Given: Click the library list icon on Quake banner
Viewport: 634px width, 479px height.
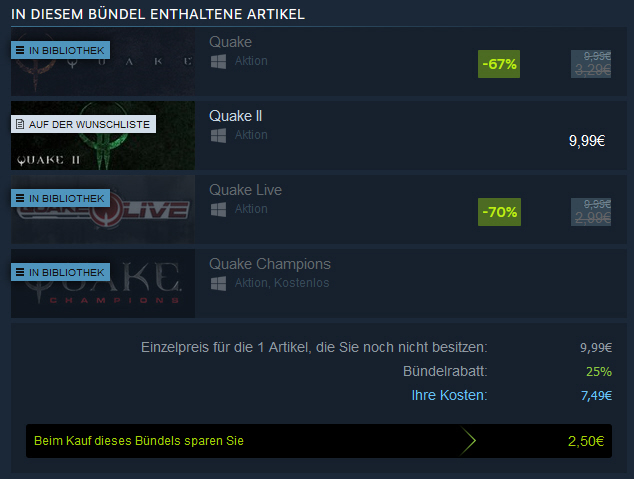Looking at the screenshot, I should coord(20,50).
